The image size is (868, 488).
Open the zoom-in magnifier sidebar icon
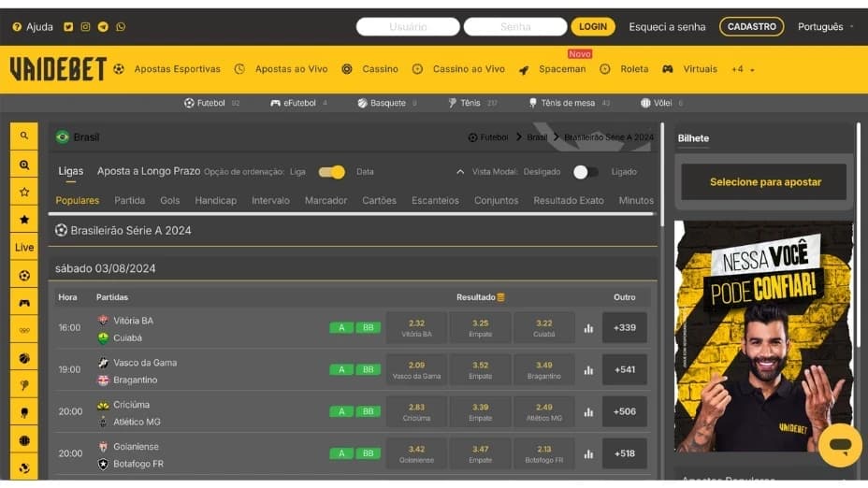coord(23,165)
